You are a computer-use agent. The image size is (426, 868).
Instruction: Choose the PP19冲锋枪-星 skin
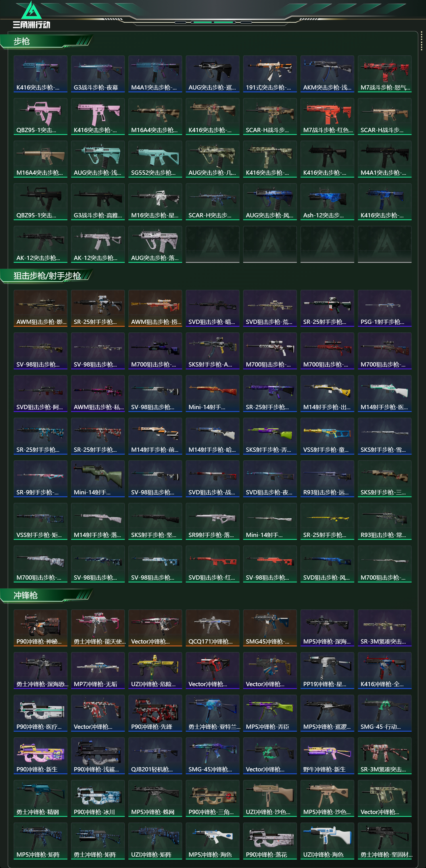click(x=327, y=671)
